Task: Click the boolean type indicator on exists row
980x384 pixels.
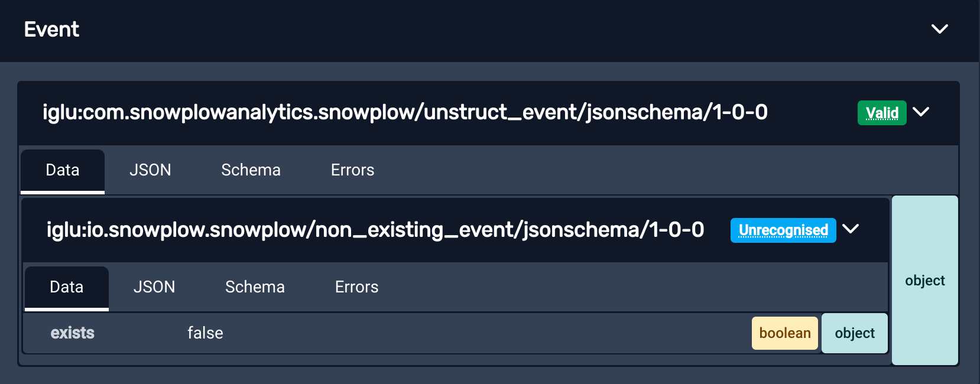Action: (x=784, y=333)
